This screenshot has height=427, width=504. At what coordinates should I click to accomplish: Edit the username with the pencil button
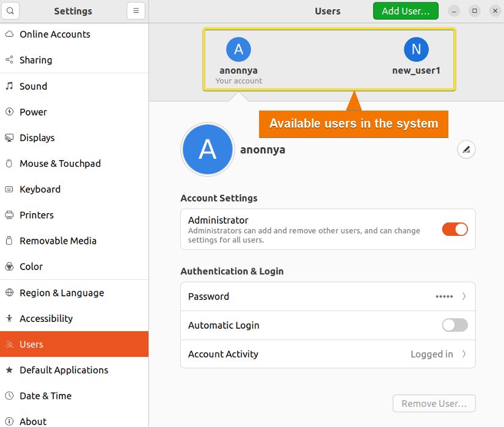466,150
